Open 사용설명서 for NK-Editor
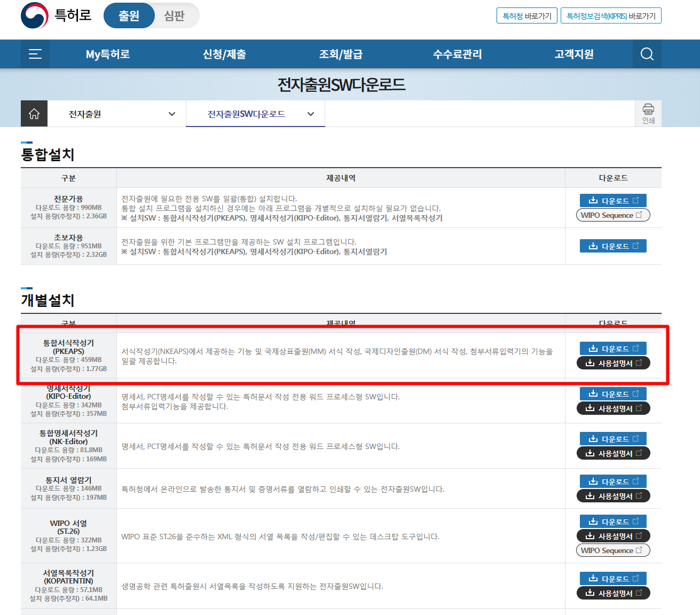Image resolution: width=700 pixels, height=615 pixels. pos(613,453)
